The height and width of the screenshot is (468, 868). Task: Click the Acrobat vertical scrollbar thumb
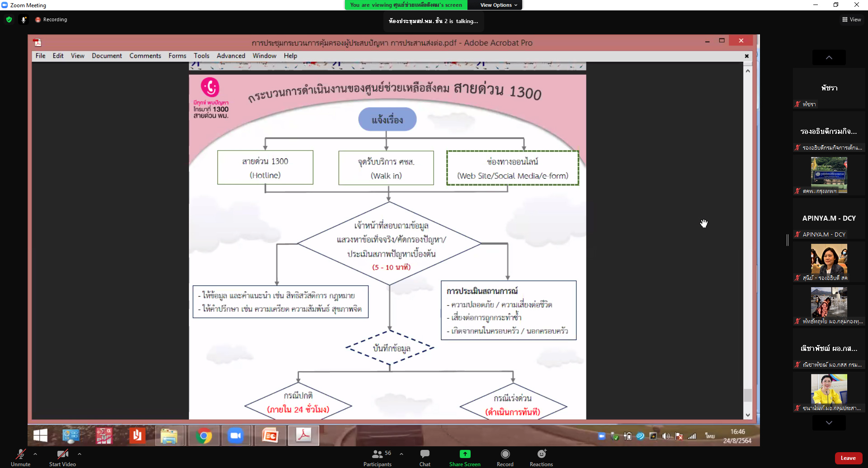[x=748, y=395]
